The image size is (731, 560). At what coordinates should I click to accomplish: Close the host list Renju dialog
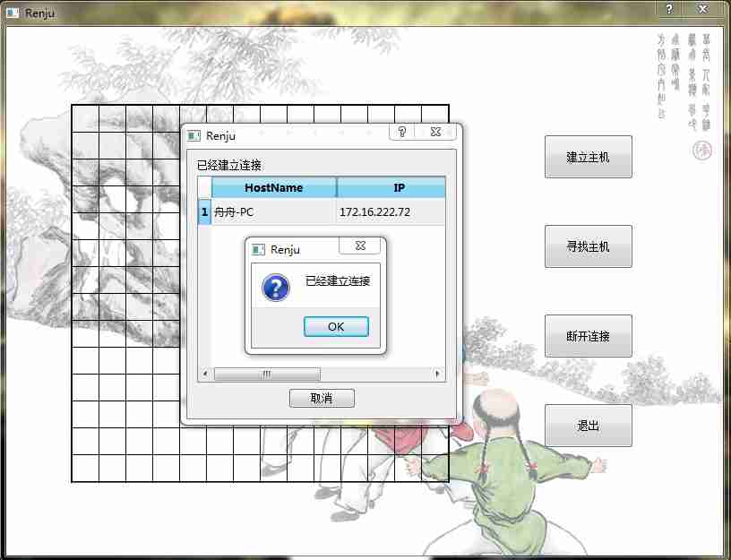tap(436, 132)
